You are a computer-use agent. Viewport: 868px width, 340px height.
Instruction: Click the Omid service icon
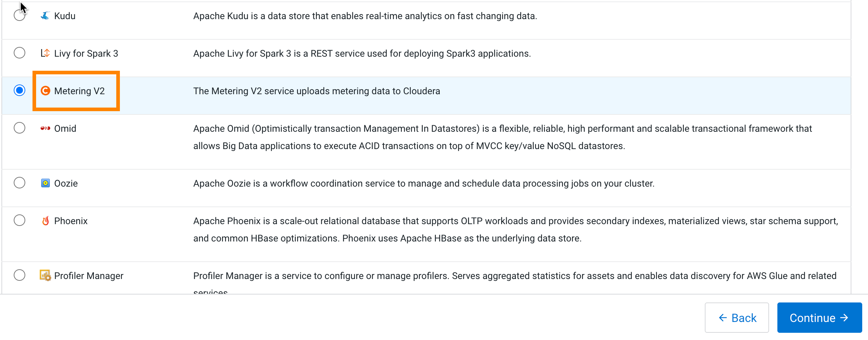click(x=45, y=128)
